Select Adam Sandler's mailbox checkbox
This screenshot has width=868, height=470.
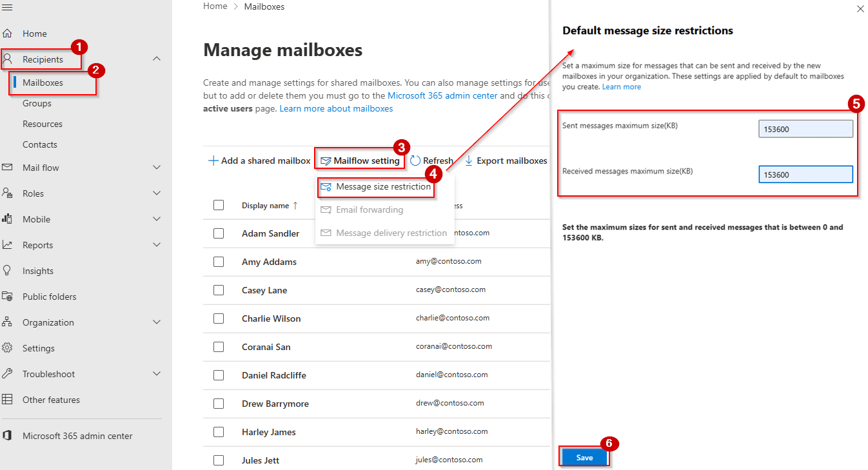[x=219, y=233]
